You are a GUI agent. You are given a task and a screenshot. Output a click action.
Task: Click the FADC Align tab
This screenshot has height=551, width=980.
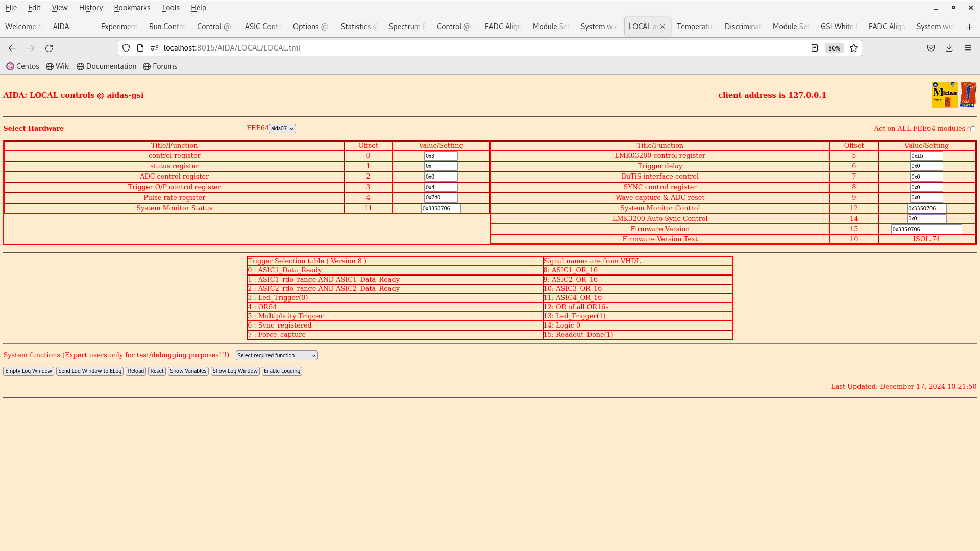tap(502, 26)
